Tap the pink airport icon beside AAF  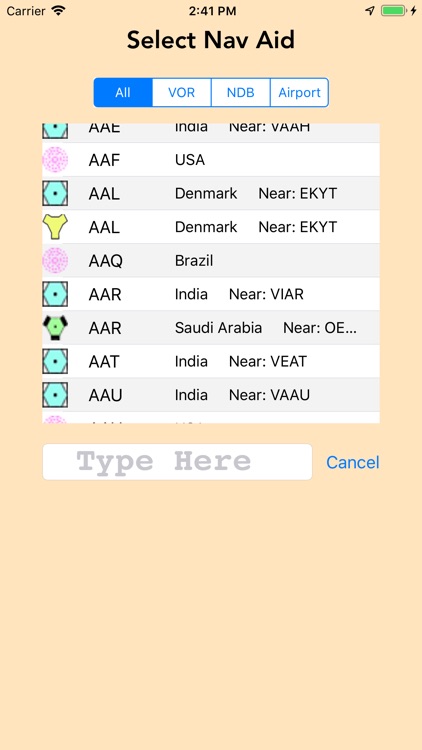(55, 160)
